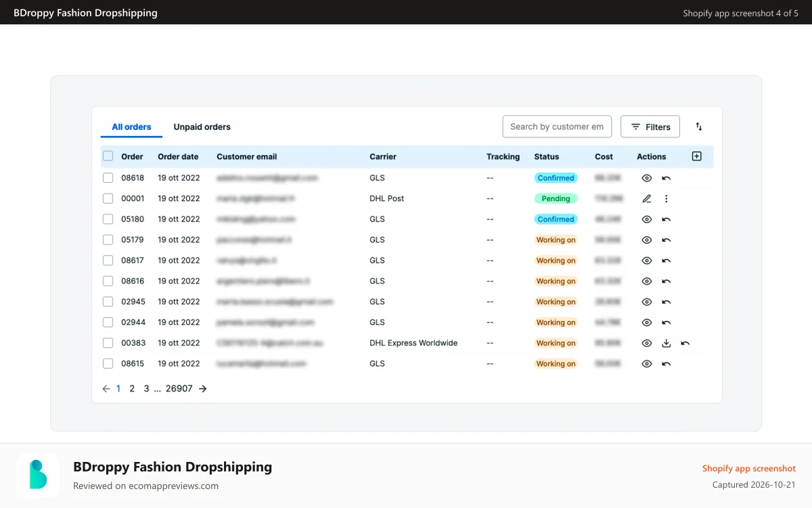Select checkbox for order 08617
Screen dimensions: 812x508
[108, 261]
